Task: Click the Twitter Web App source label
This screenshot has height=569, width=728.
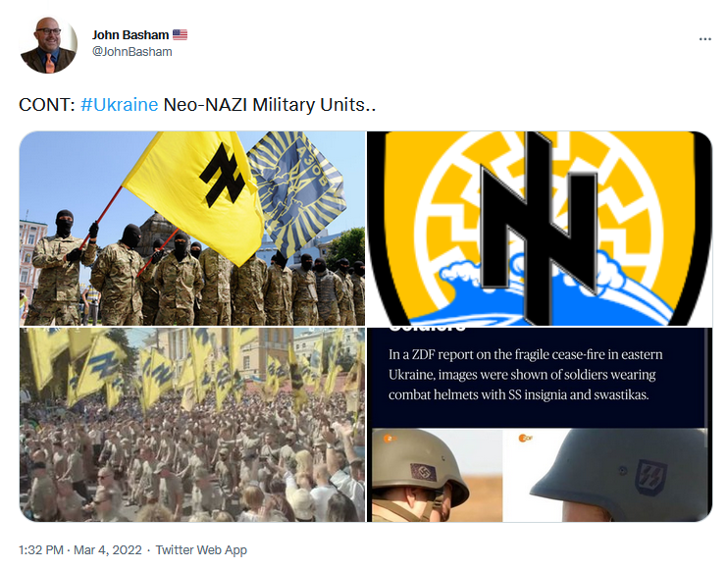Action: point(201,550)
